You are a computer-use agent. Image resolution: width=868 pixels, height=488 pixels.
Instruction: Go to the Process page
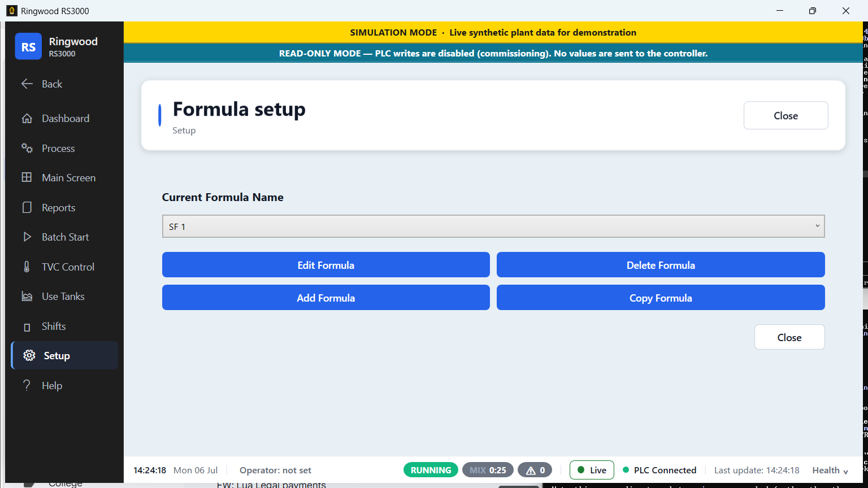tap(64, 148)
